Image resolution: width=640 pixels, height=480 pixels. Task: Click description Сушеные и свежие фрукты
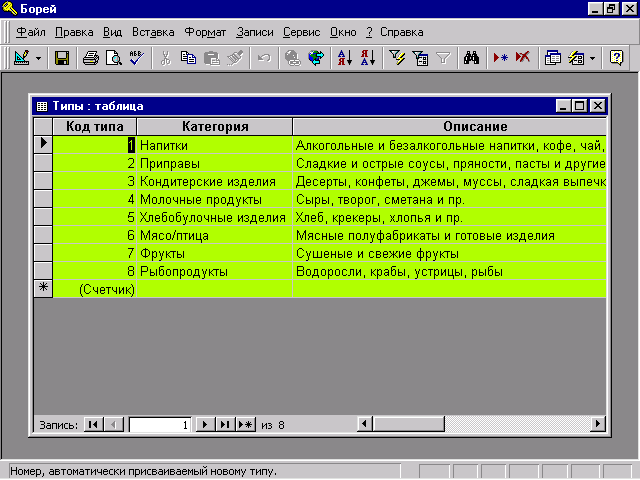(x=449, y=253)
